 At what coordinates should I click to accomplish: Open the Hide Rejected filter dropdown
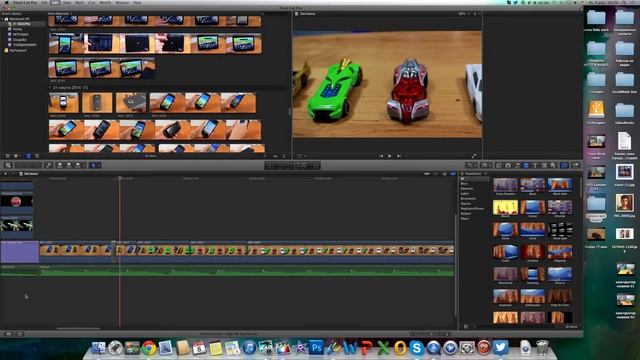pos(60,13)
